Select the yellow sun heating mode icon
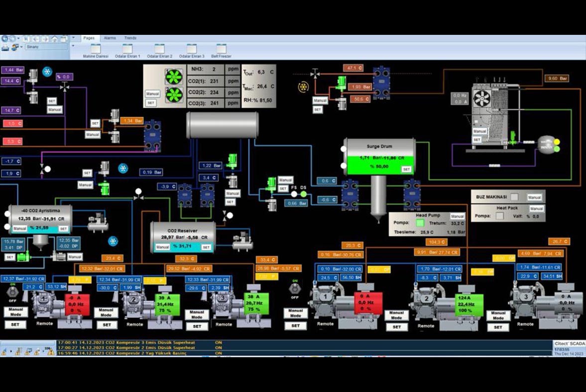This screenshot has width=586, height=392. pyautogui.click(x=302, y=87)
